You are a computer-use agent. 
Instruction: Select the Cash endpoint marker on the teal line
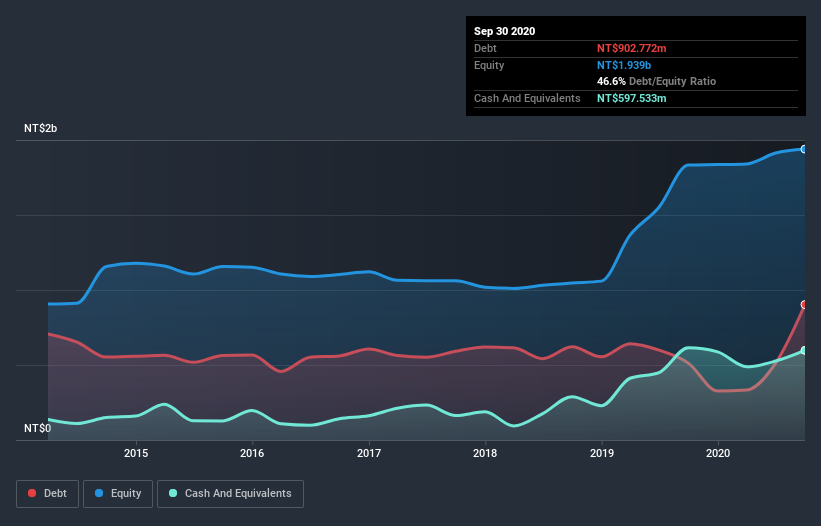(x=804, y=351)
